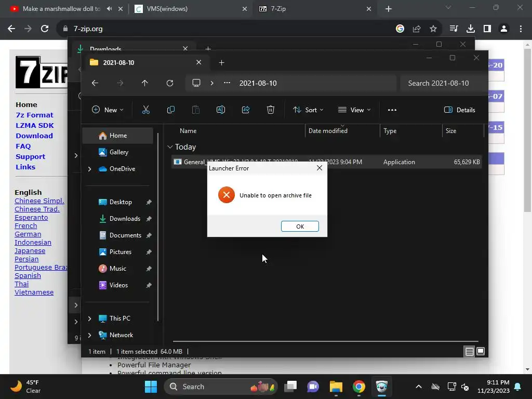
Task: Go up one folder level in File Explorer
Action: [145, 83]
